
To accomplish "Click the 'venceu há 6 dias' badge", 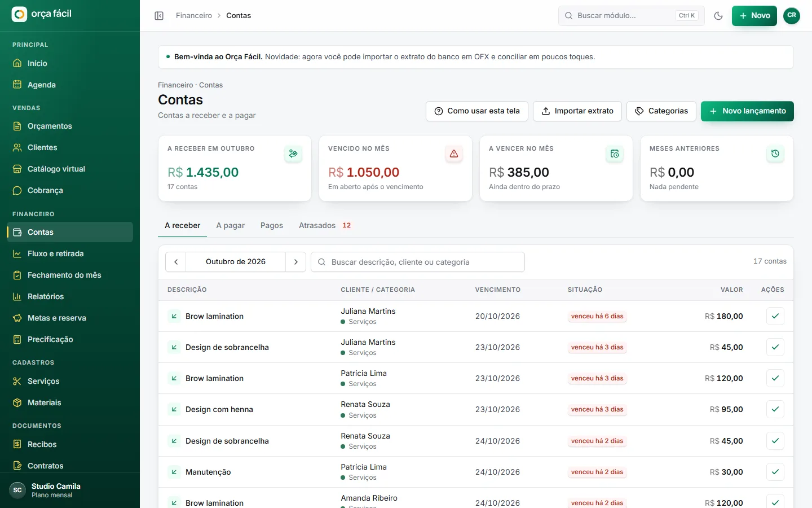I will (x=597, y=316).
